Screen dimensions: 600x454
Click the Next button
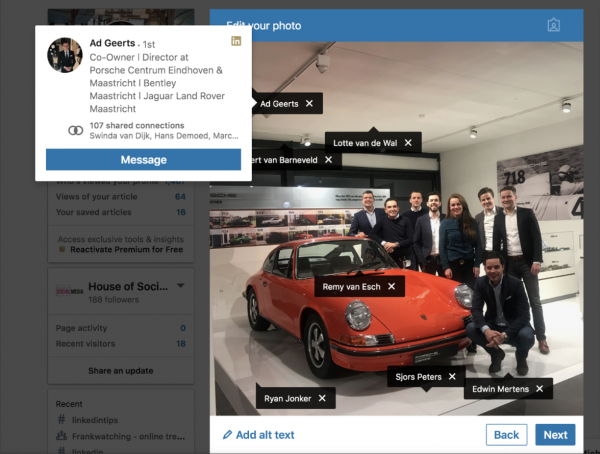(555, 435)
